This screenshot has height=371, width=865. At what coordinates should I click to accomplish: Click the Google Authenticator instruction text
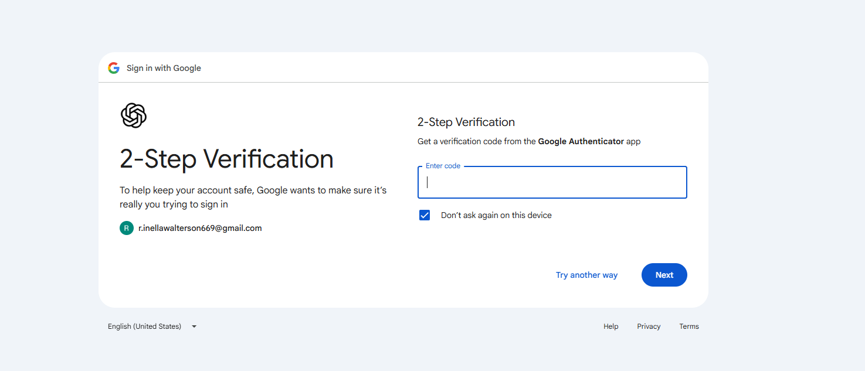point(529,142)
